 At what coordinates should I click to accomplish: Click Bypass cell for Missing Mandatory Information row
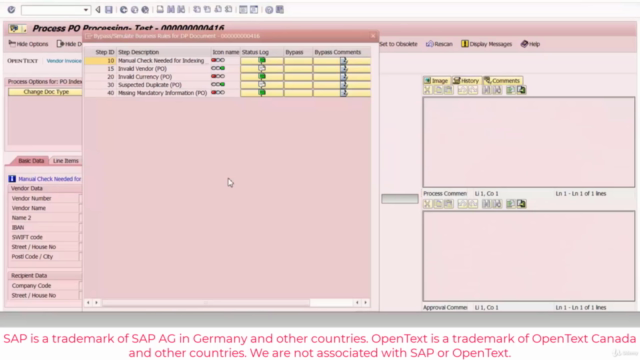click(298, 93)
